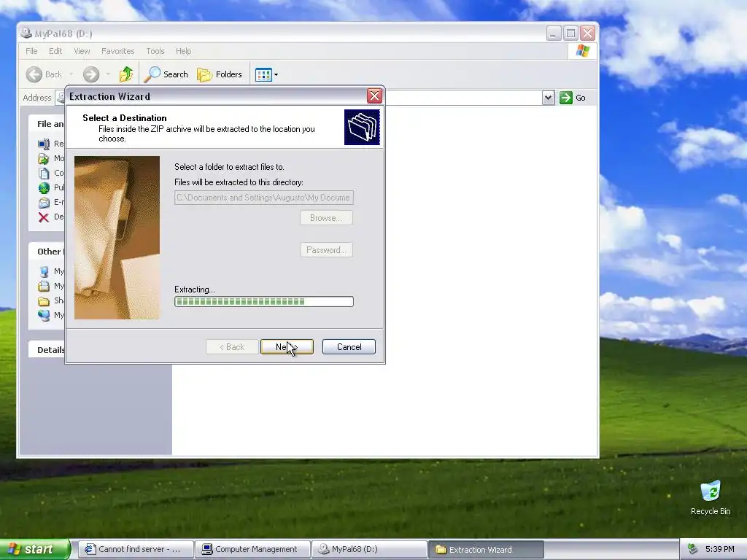The width and height of the screenshot is (747, 560).
Task: Click the green Go button
Action: coord(573,98)
